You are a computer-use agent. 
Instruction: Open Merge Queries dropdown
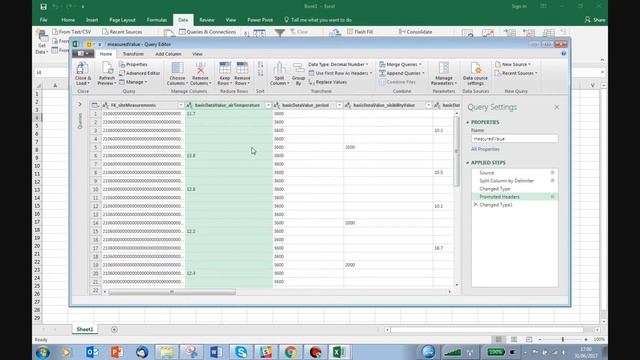coord(400,64)
